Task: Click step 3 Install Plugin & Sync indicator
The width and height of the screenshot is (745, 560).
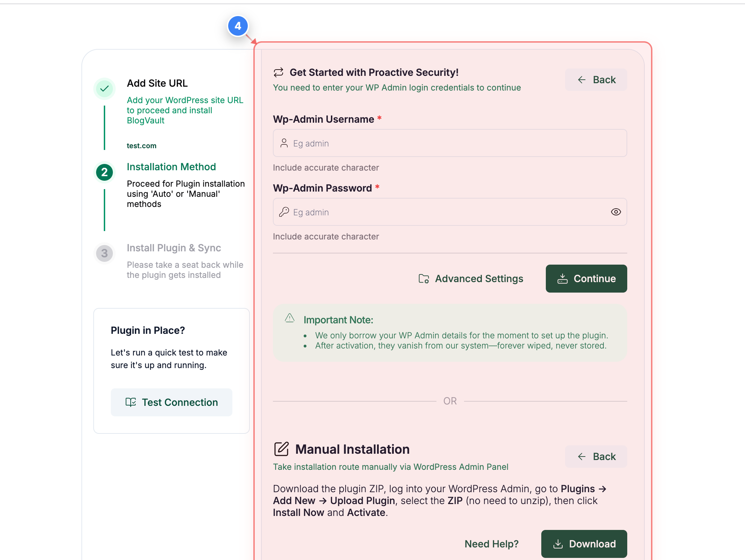Action: 104,253
